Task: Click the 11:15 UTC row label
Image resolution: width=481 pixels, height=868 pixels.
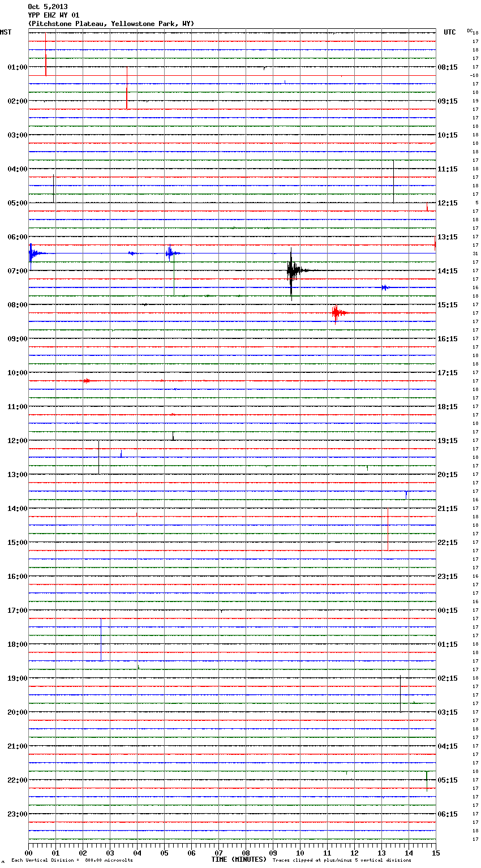Action: point(448,169)
